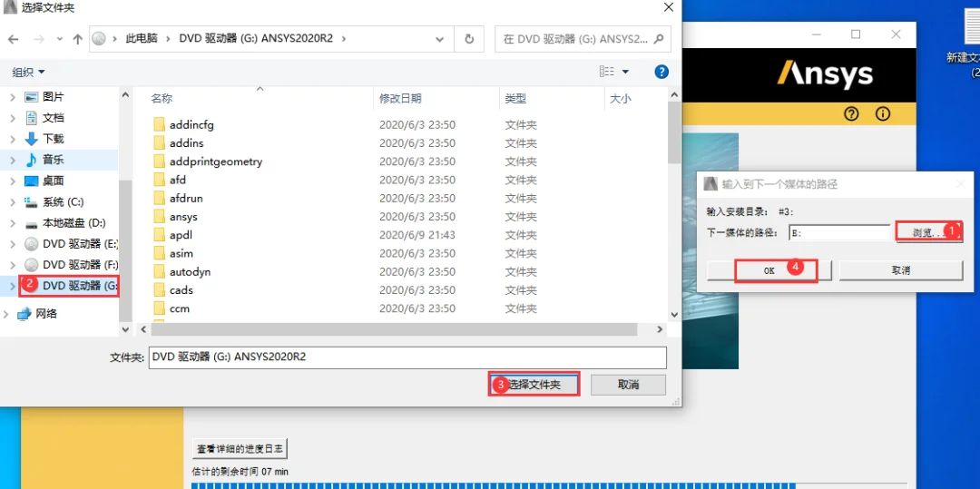Go back with the left arrow button

[13, 39]
